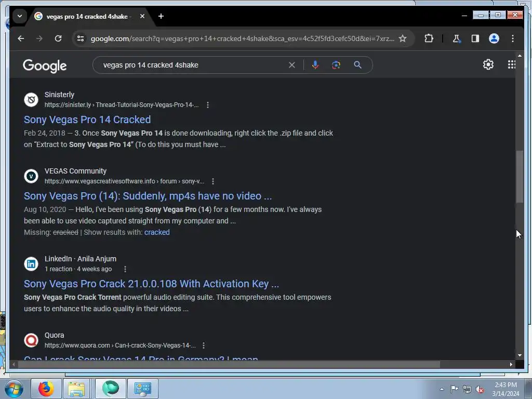The width and height of the screenshot is (532, 399).
Task: Submit search with magnifier icon
Action: point(357,65)
